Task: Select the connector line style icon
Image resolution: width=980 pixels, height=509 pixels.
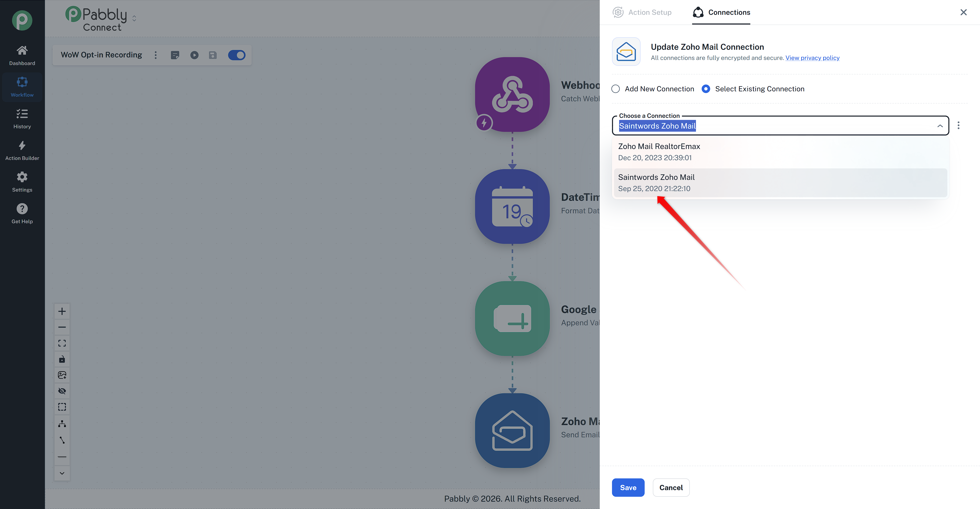Action: coord(62,440)
